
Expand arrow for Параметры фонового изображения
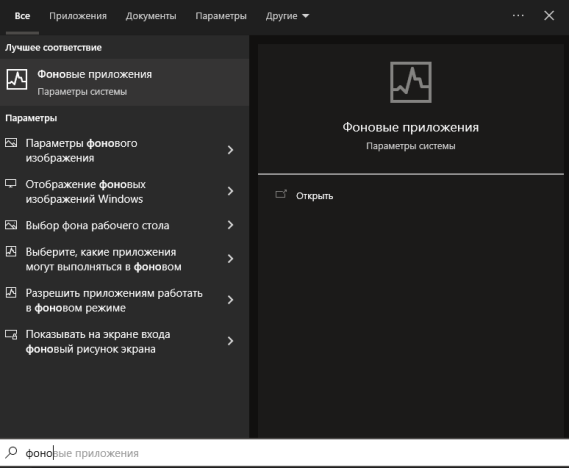230,150
